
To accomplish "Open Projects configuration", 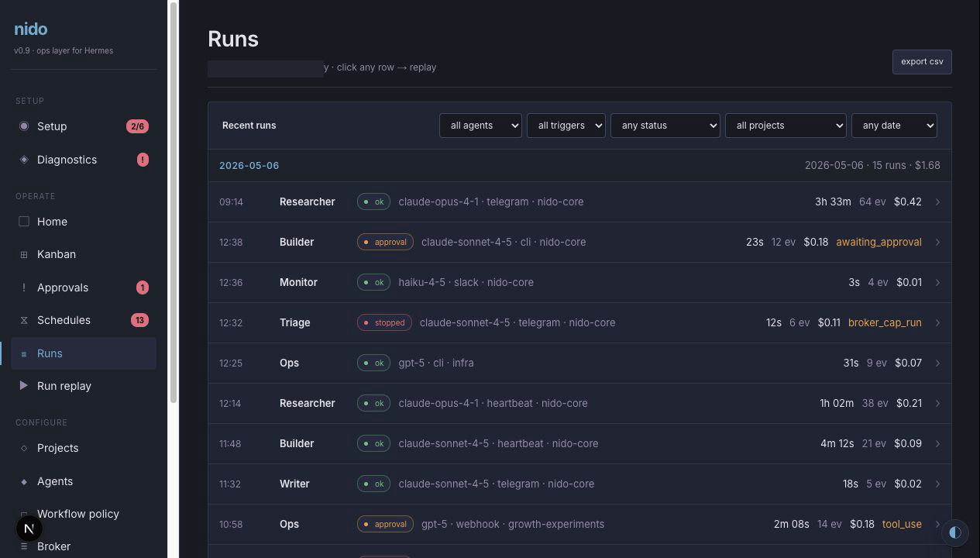I will pyautogui.click(x=84, y=448).
